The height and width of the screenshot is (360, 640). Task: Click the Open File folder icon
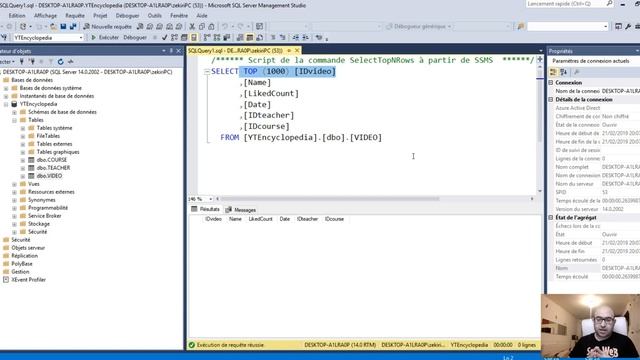pyautogui.click(x=53, y=27)
